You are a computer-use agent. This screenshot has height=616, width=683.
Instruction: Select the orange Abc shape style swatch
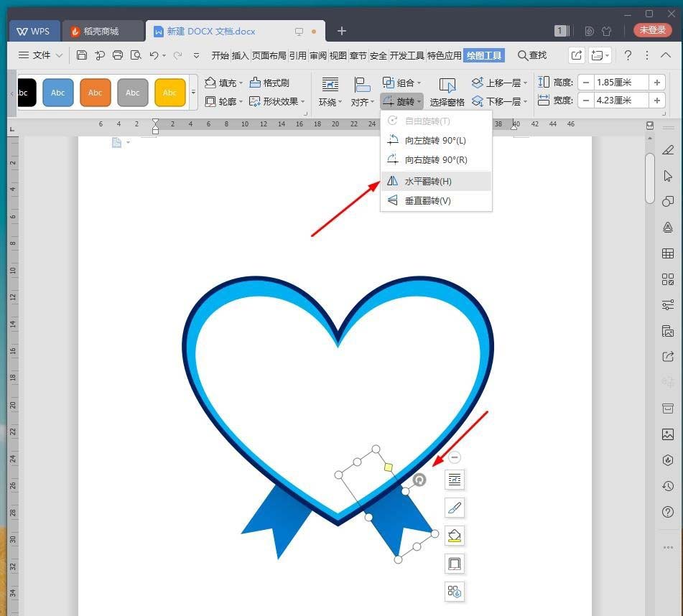[95, 92]
